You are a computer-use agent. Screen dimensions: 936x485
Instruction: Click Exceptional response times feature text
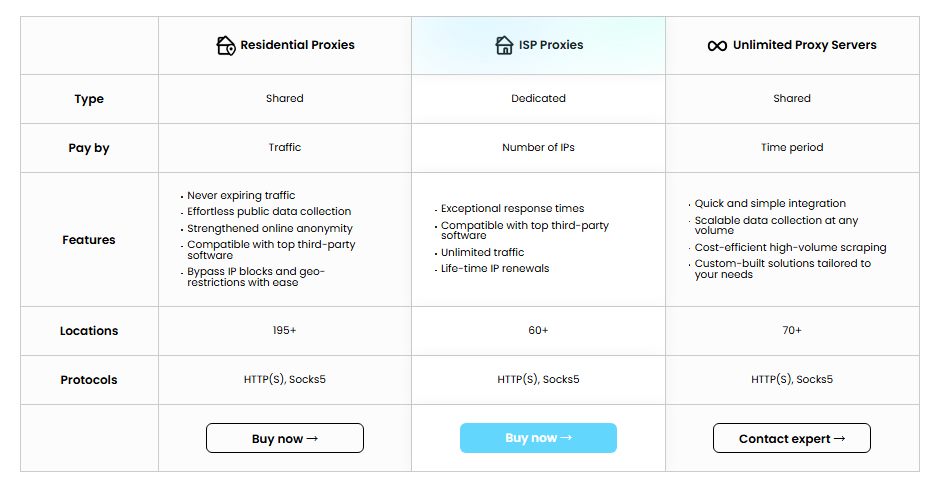(x=512, y=209)
